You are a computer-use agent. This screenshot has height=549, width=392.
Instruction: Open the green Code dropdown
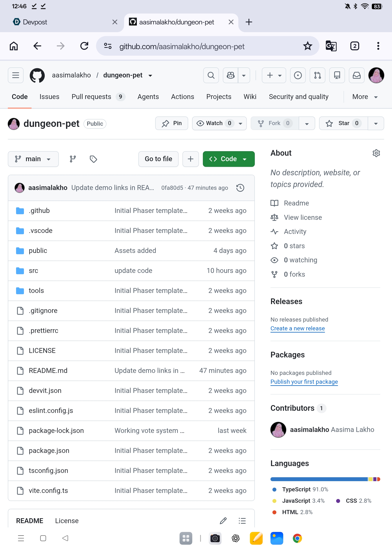pyautogui.click(x=229, y=159)
